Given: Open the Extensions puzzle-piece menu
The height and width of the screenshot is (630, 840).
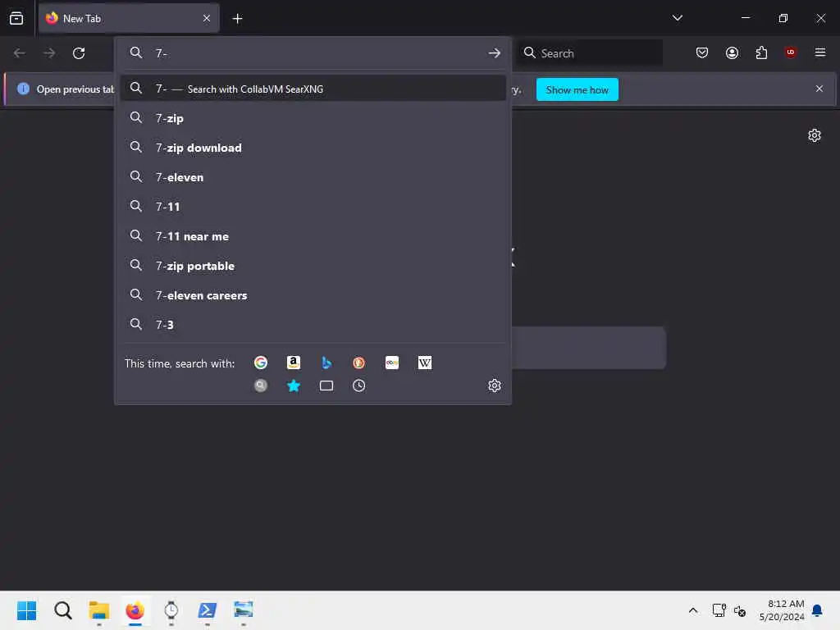Looking at the screenshot, I should click(x=761, y=52).
